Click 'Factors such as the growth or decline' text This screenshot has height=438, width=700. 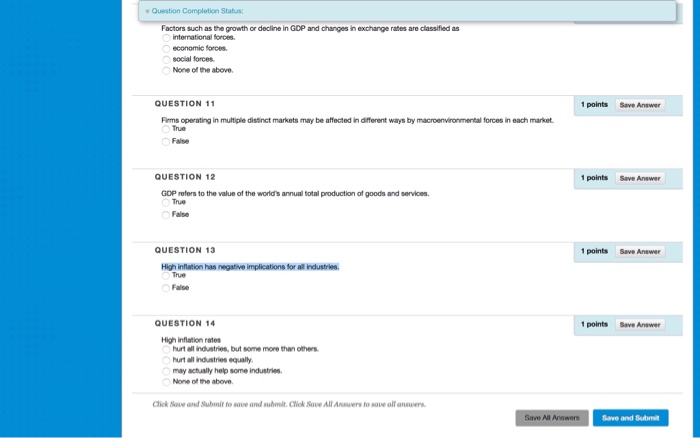310,28
